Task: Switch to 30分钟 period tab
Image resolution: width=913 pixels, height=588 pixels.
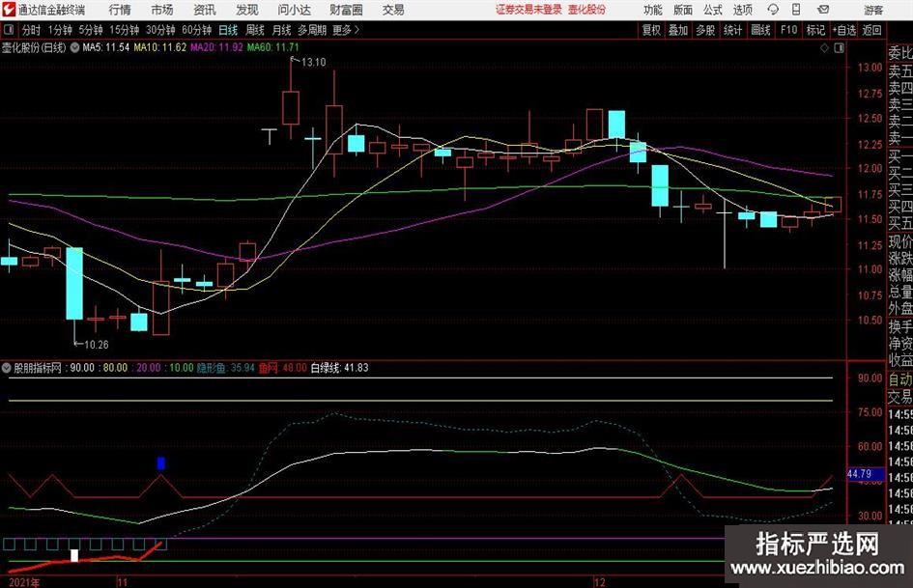Action: [x=160, y=30]
